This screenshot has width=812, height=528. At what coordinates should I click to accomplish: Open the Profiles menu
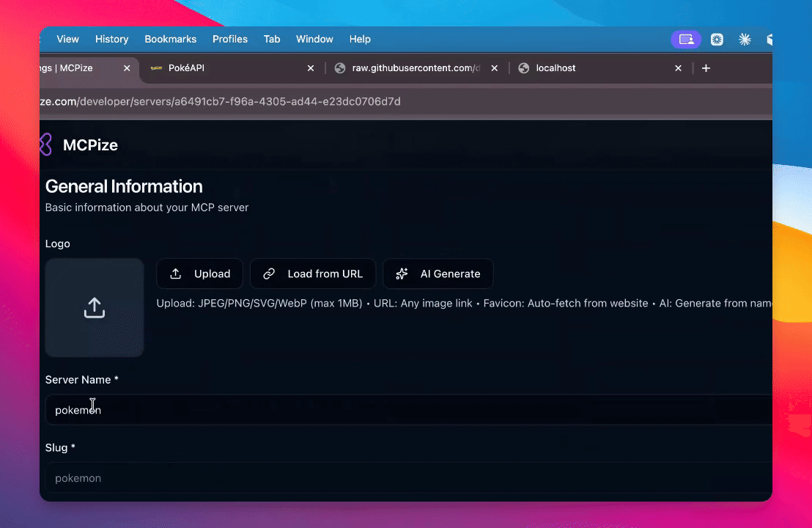230,40
